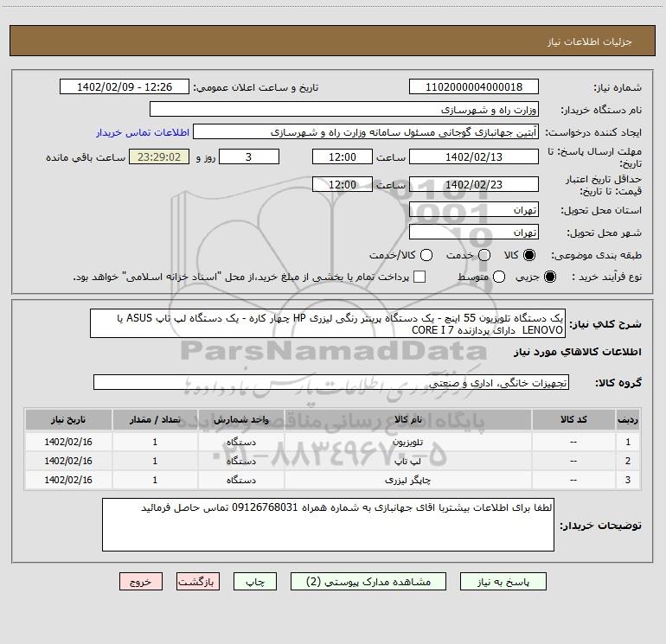The image size is (666, 644).
Task: Click the price validity hour 12:00 field
Action: pos(343,184)
